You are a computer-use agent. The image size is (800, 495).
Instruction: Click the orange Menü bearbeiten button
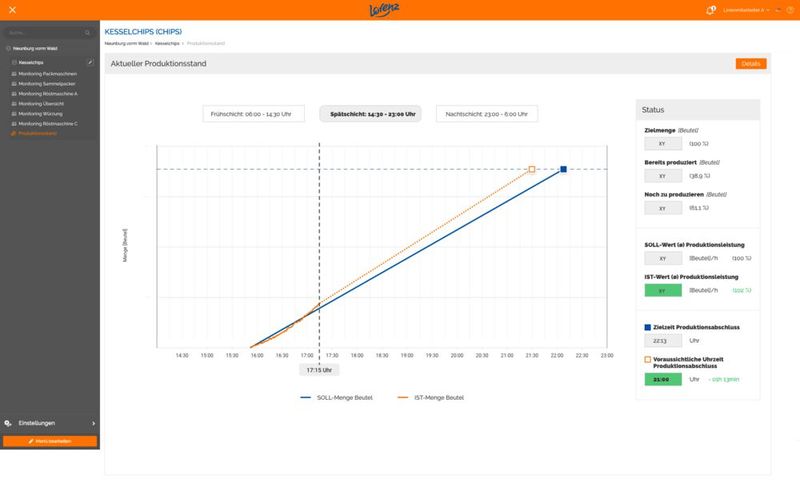pyautogui.click(x=49, y=441)
